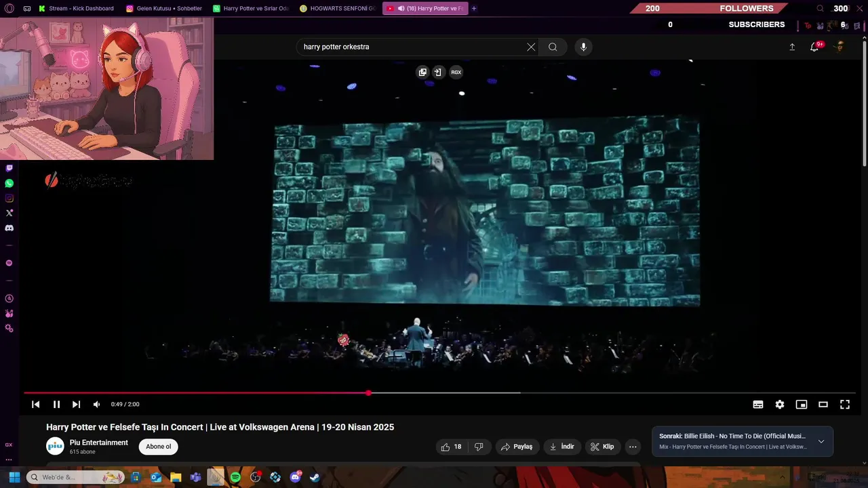Clear the YouTube search text
The width and height of the screenshot is (868, 488).
pos(531,47)
